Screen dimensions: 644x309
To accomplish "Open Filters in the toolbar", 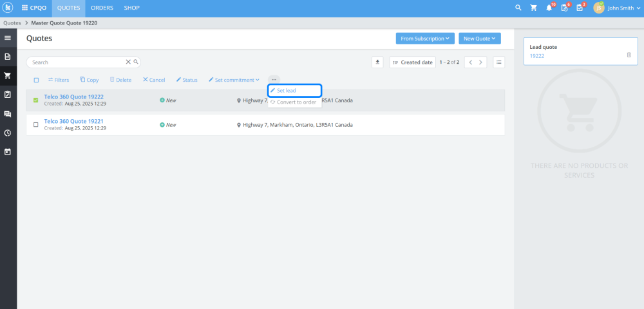I will coord(59,80).
